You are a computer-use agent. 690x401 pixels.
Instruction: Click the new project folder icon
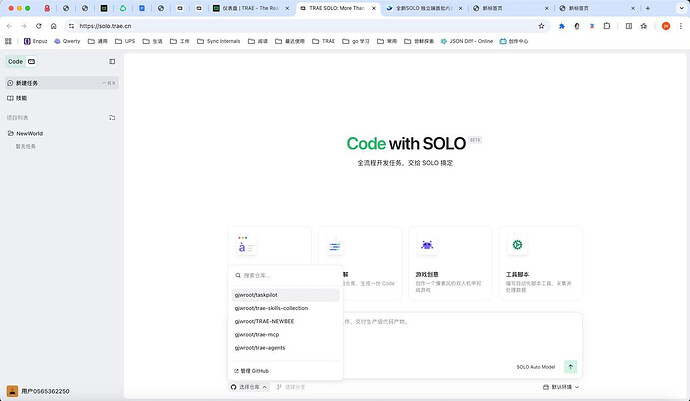click(112, 117)
